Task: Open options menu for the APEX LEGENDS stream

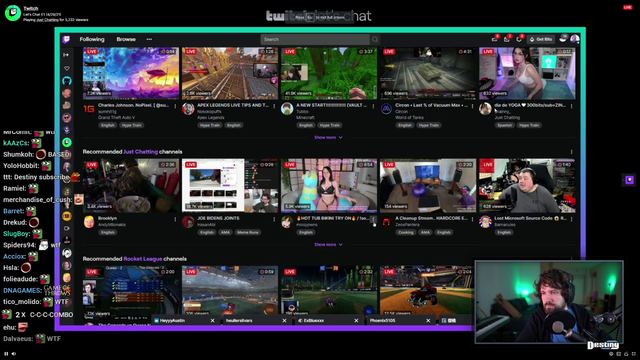Action: [x=274, y=106]
